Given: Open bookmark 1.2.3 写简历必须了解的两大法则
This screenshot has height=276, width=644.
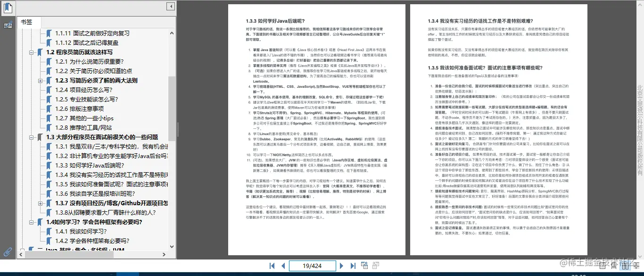Looking at the screenshot, I should click(x=97, y=81).
